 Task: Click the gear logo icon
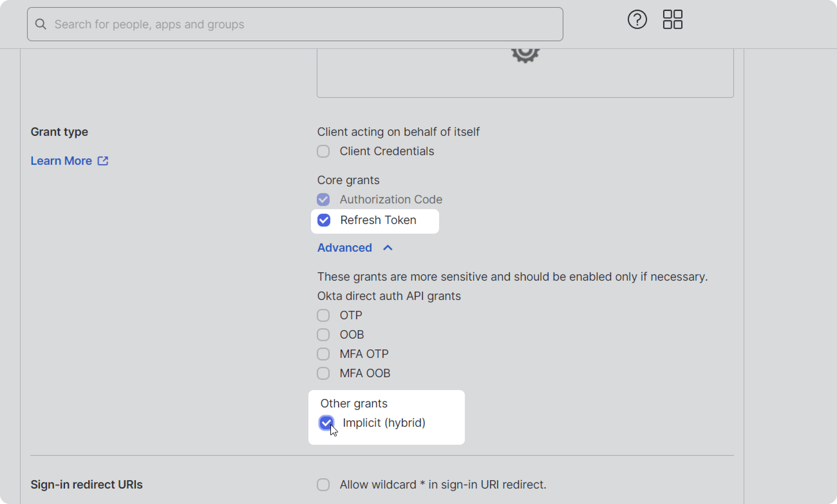[x=525, y=54]
